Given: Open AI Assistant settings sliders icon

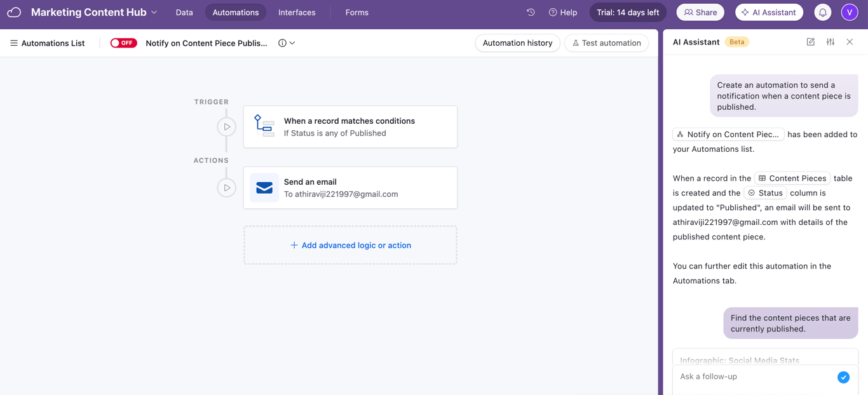Looking at the screenshot, I should pyautogui.click(x=831, y=42).
